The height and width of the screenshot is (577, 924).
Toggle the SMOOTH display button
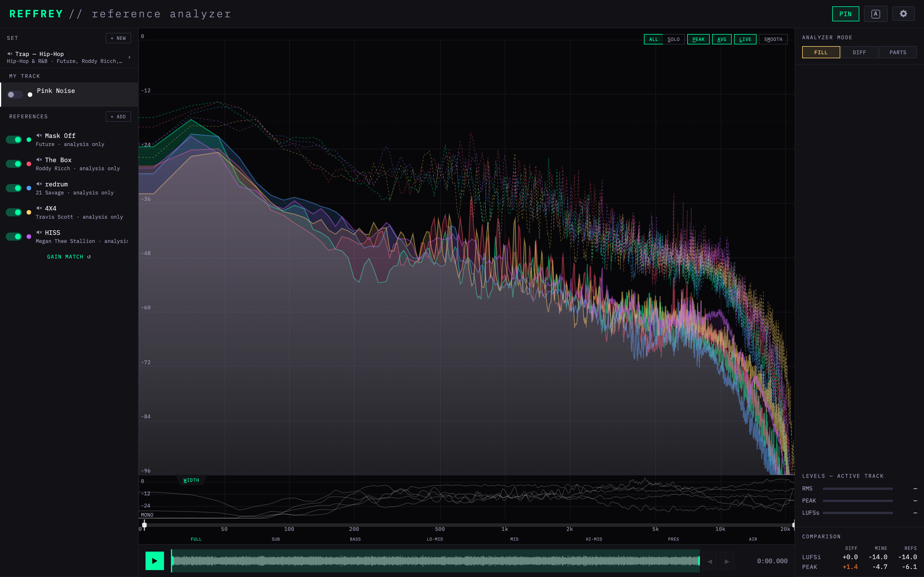tap(773, 39)
